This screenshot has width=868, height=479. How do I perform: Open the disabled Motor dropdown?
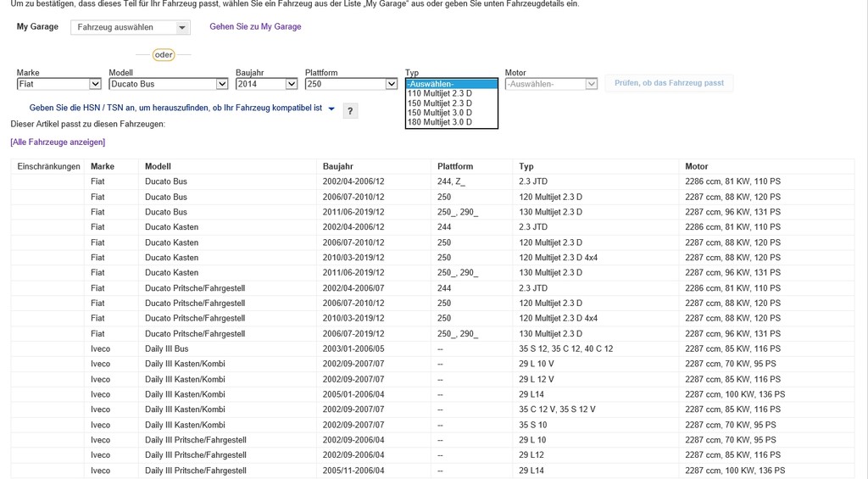tap(551, 84)
